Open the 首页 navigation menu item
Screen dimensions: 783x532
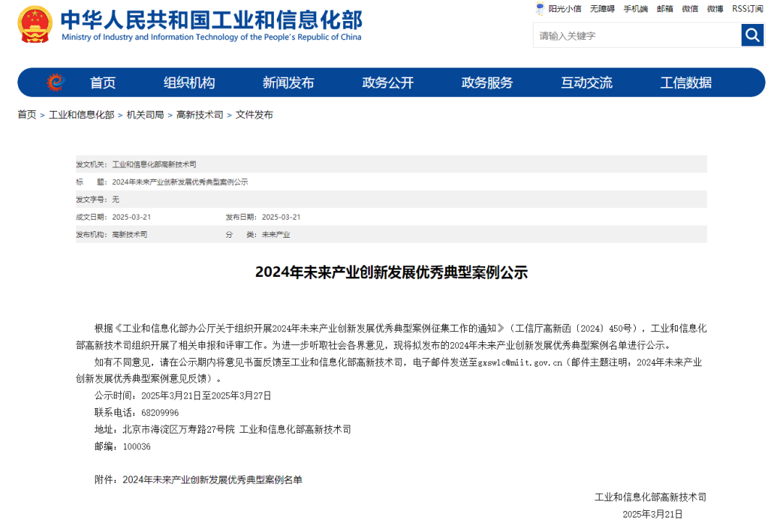pos(102,83)
